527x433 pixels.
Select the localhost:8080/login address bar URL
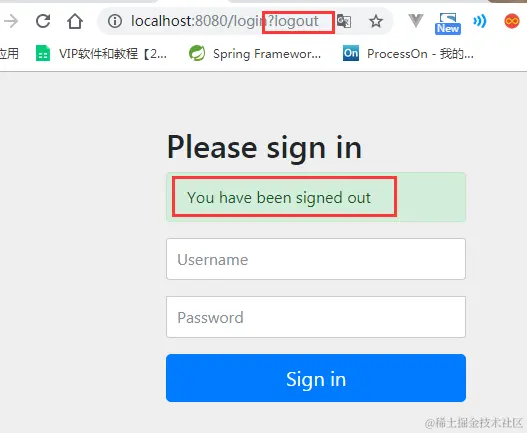[x=225, y=21]
